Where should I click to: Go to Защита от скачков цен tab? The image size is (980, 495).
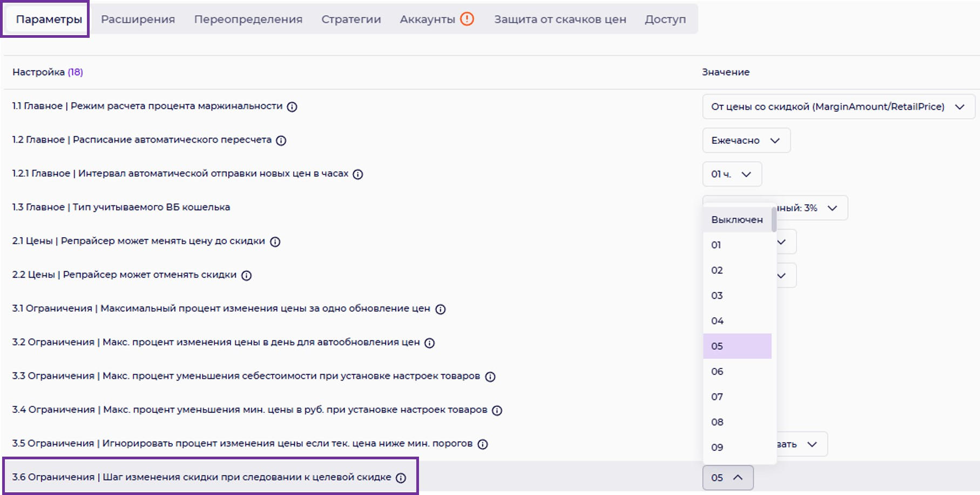tap(560, 19)
